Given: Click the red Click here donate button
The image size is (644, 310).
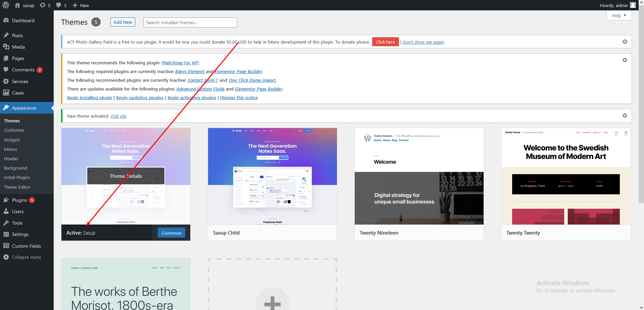Looking at the screenshot, I should (x=385, y=42).
